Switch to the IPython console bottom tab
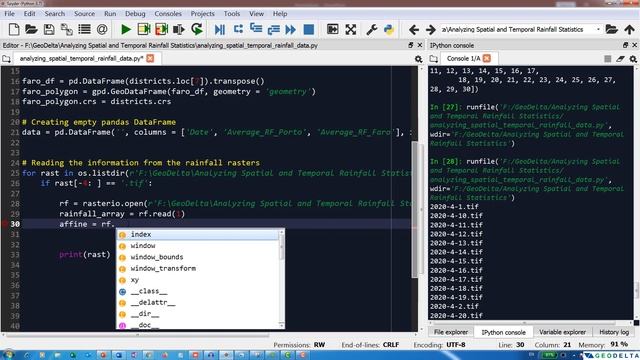 click(503, 332)
